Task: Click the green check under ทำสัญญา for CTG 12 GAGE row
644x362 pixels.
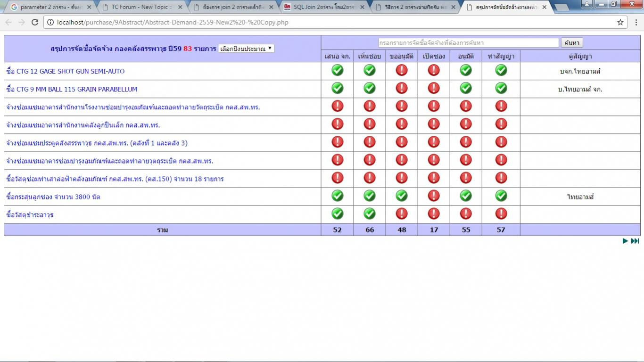Action: pyautogui.click(x=501, y=70)
